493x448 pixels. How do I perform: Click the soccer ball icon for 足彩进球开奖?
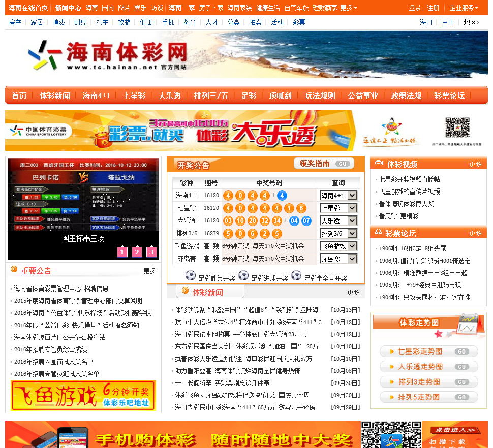[x=243, y=275]
